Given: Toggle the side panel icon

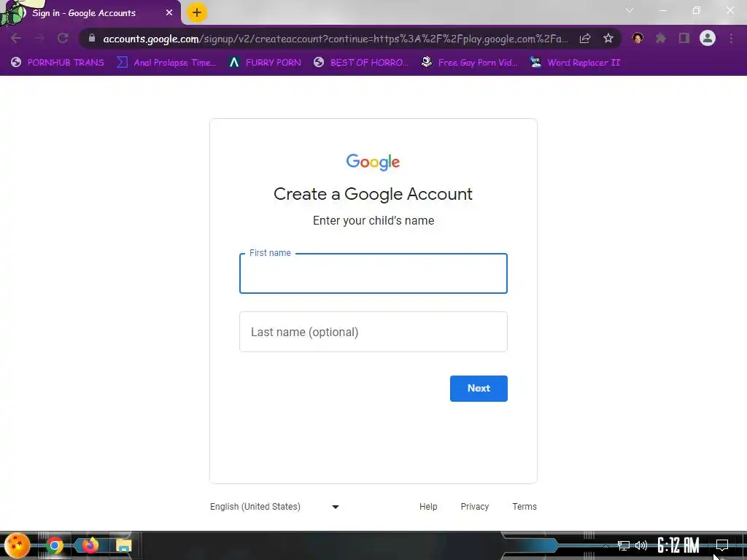Looking at the screenshot, I should [x=684, y=38].
